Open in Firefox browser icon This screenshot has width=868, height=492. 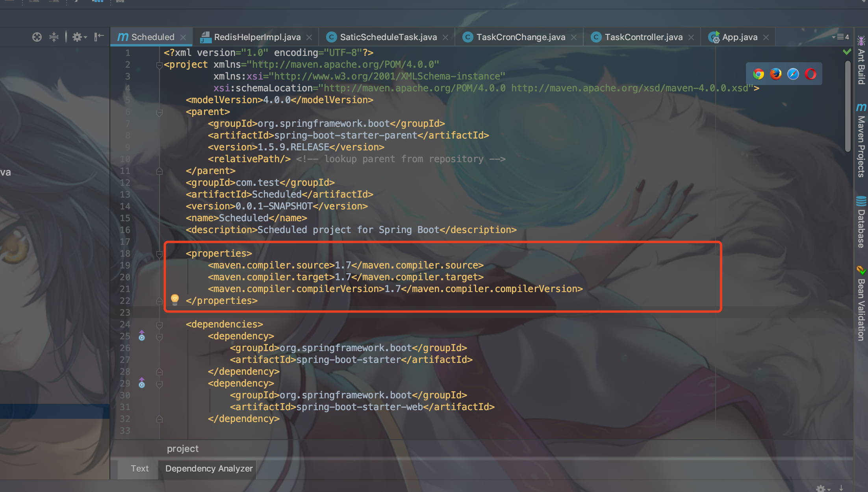click(776, 74)
